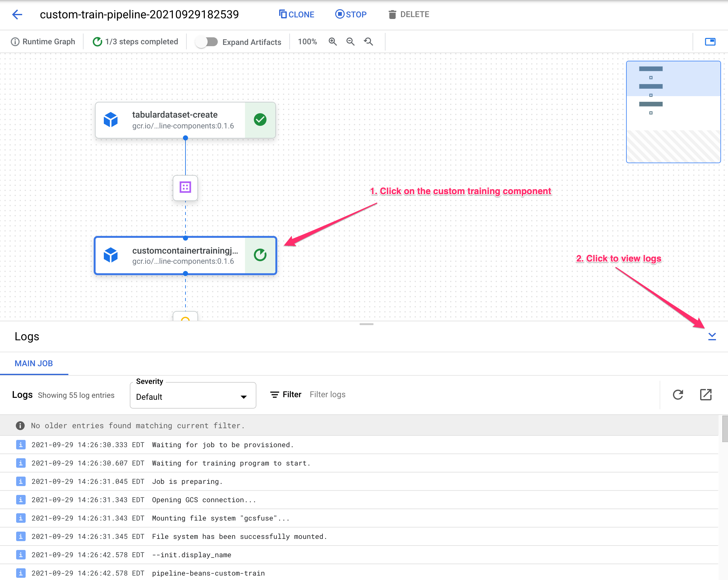The height and width of the screenshot is (580, 728).
Task: Click the refresh logs button
Action: pos(678,394)
